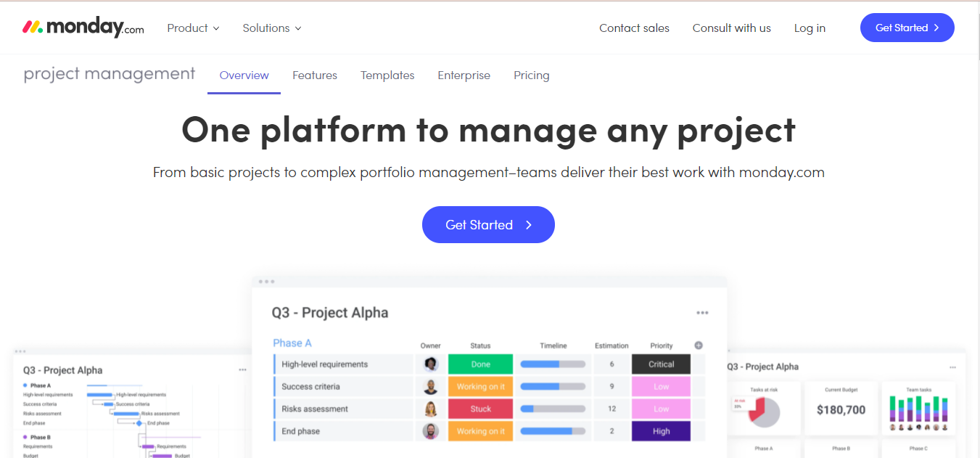Click the Tasks at risk pie chart
This screenshot has width=980, height=458.
point(763,412)
